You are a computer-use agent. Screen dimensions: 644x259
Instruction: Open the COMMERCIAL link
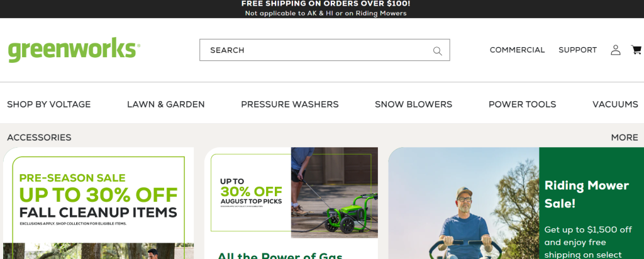(517, 50)
